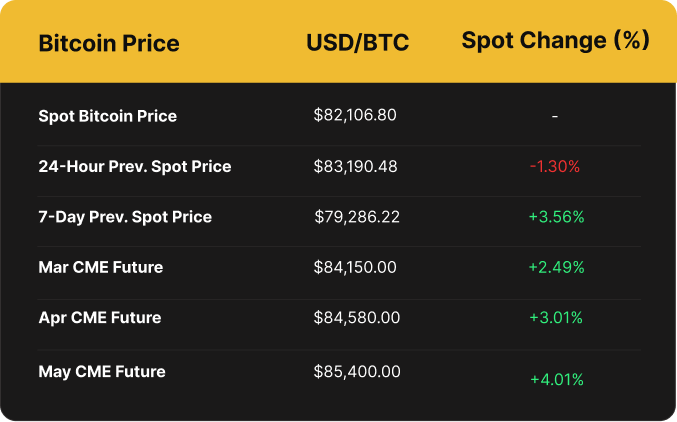Click the $79,286.22 price value

357,217
